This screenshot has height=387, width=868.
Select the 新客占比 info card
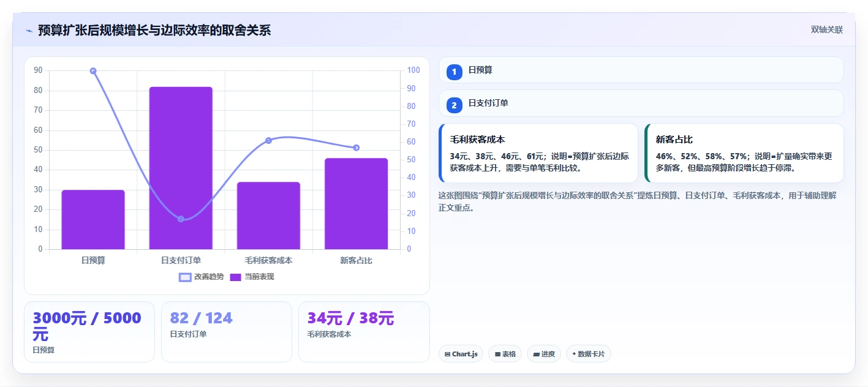744,153
